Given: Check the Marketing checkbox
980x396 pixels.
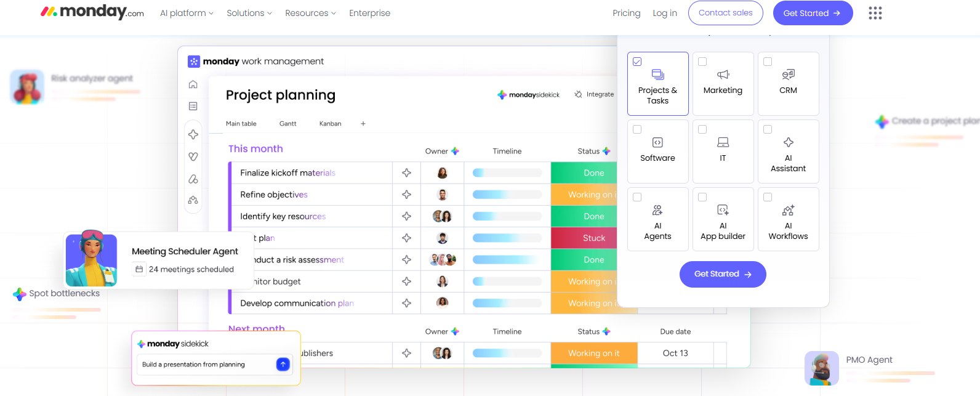Looking at the screenshot, I should tap(702, 62).
